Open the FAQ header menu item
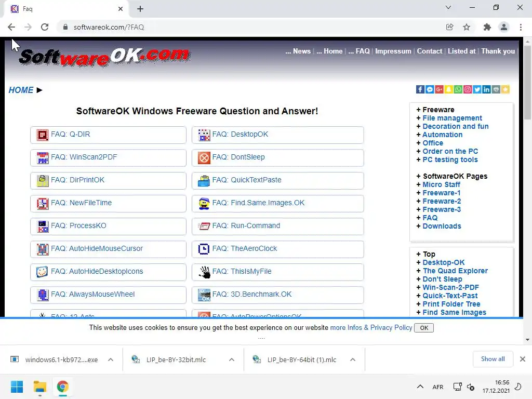532x399 pixels. click(359, 51)
